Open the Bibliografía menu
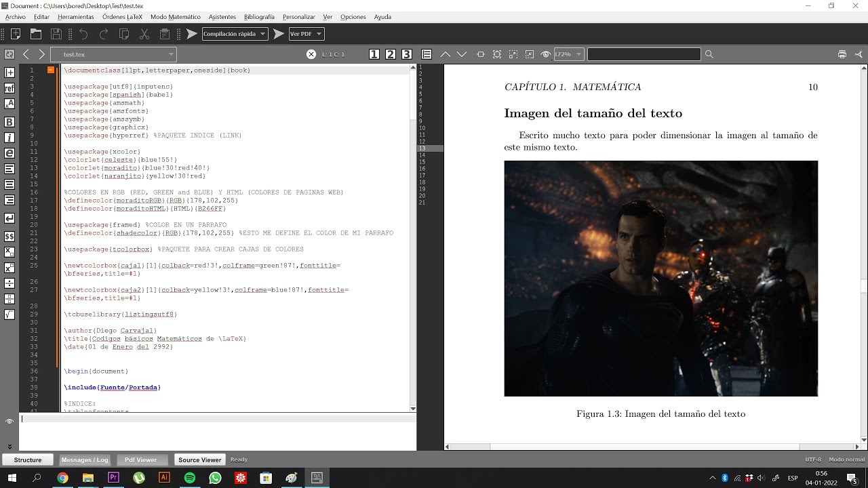 point(259,16)
